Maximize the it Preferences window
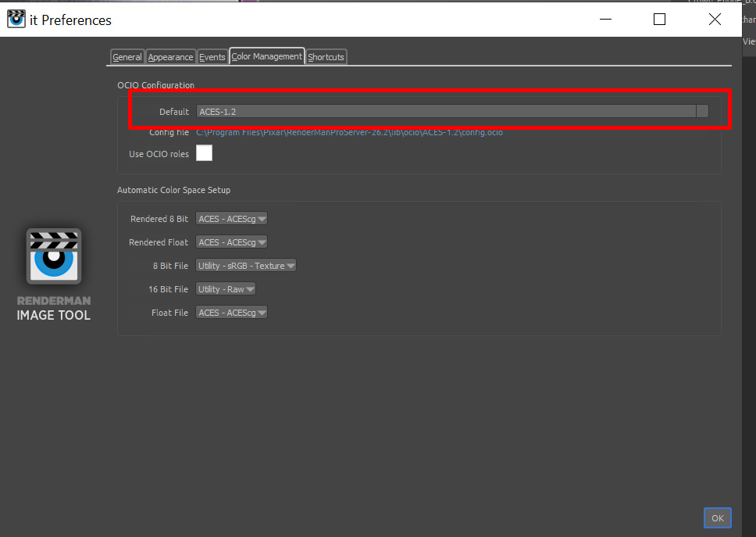The image size is (756, 537). (660, 20)
